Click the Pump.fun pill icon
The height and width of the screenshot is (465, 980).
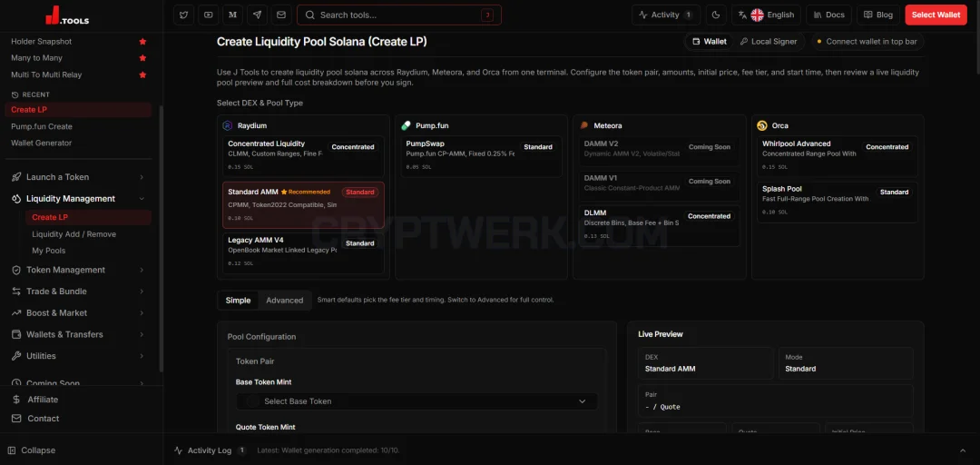[406, 125]
